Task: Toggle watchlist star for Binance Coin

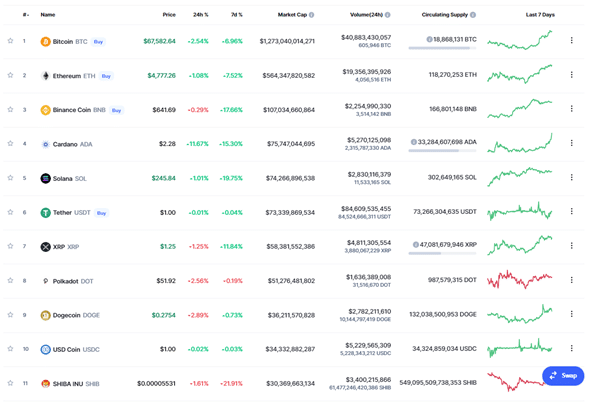Action: (x=11, y=110)
